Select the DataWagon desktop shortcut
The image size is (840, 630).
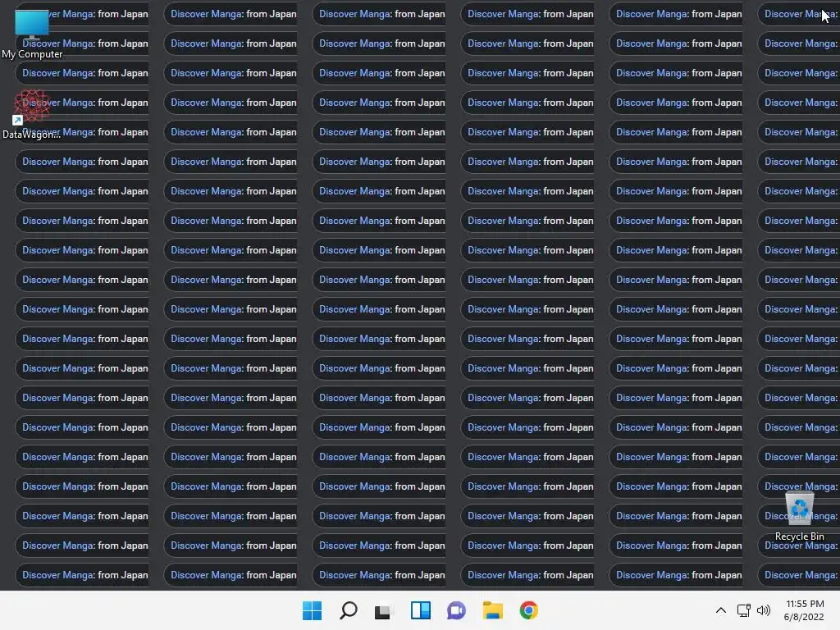pos(32,114)
